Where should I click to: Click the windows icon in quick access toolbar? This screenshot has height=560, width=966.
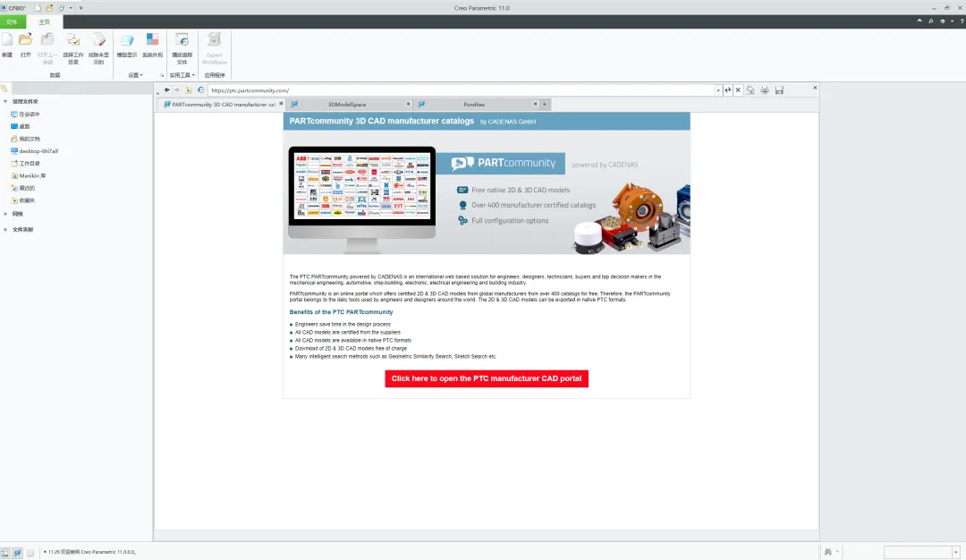pos(61,8)
